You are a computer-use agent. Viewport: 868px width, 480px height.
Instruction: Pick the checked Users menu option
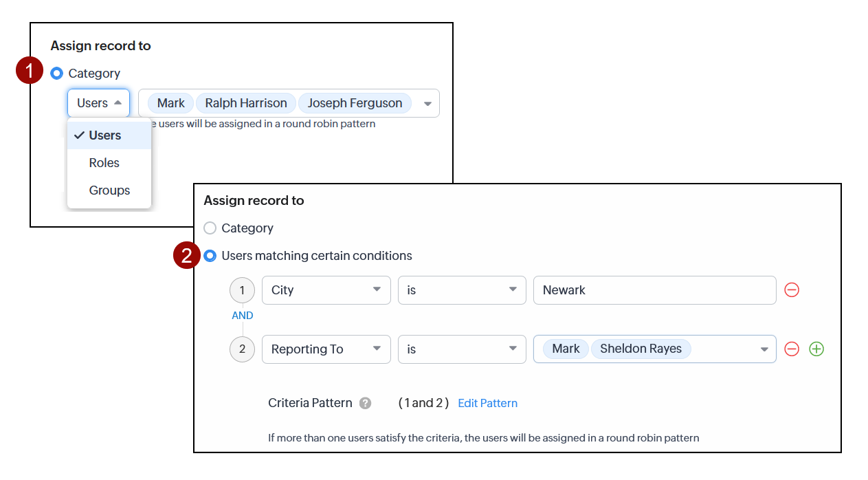pyautogui.click(x=105, y=135)
